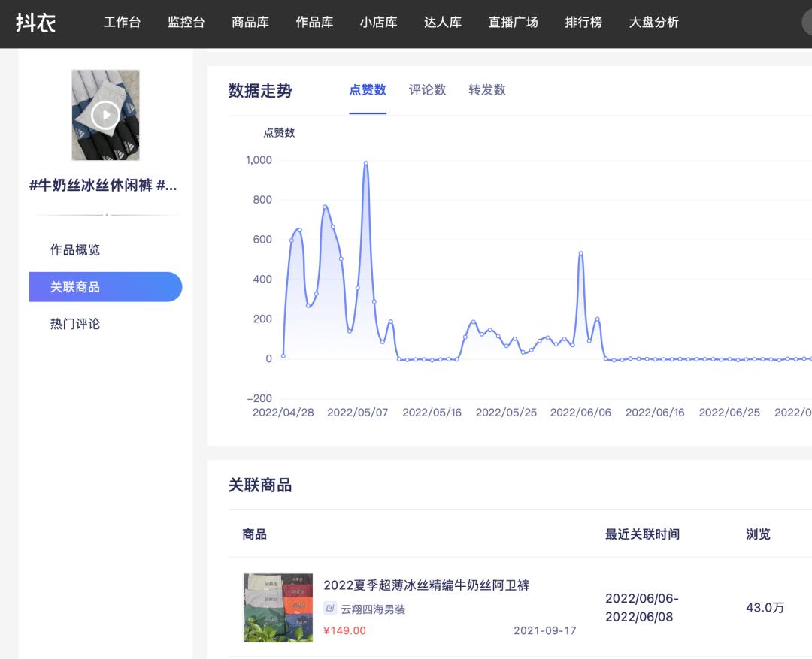The width and height of the screenshot is (812, 659).
Task: Open the 达人库 navigation item
Action: [x=443, y=23]
